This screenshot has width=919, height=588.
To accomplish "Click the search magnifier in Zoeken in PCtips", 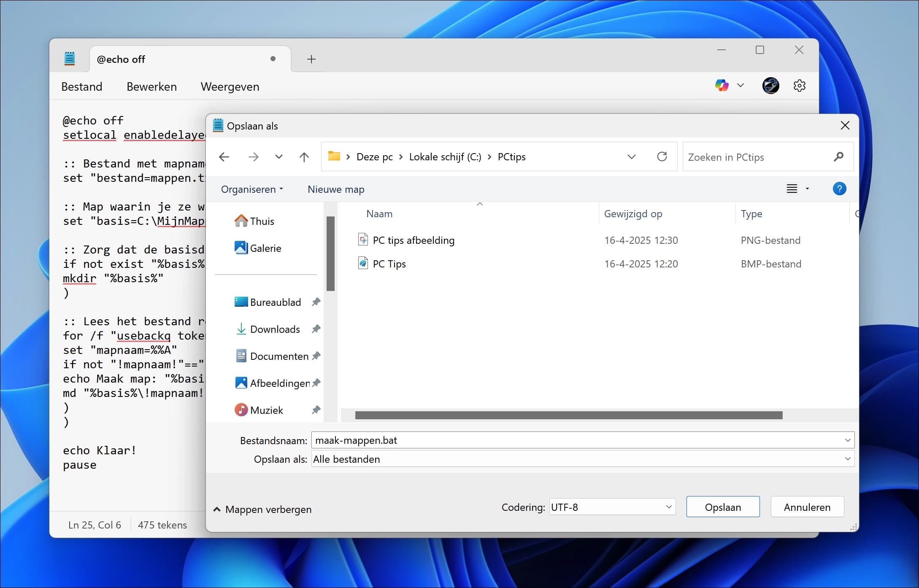I will point(839,156).
